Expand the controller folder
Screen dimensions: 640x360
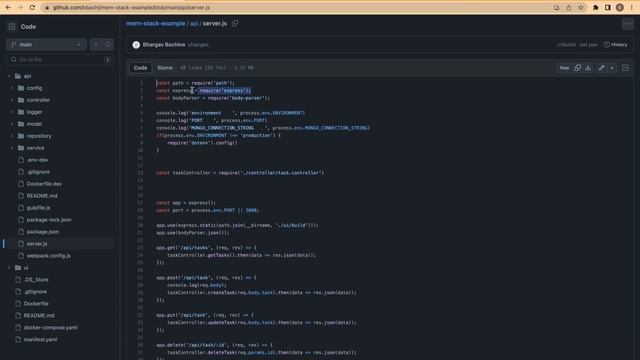(12, 100)
